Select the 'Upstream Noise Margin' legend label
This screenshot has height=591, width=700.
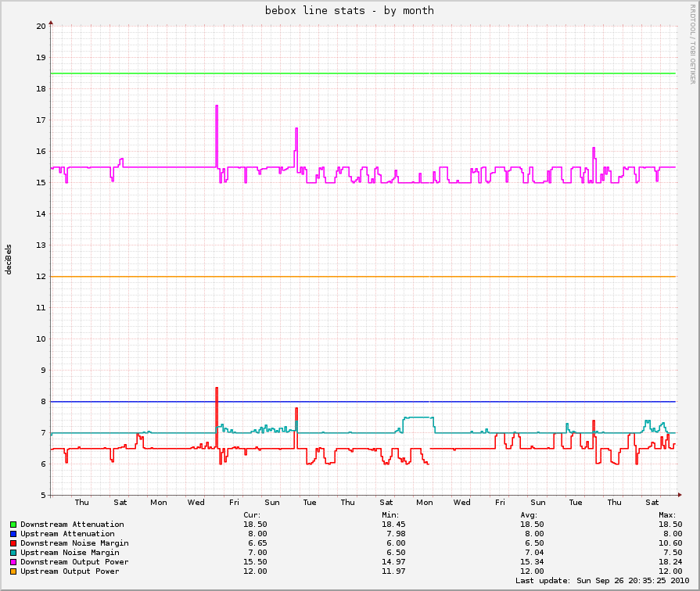[x=70, y=553]
